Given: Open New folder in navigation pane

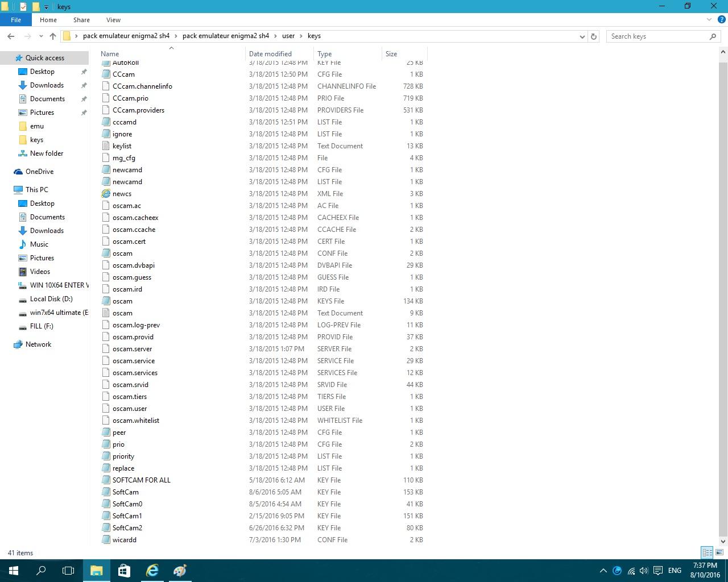Looking at the screenshot, I should (47, 153).
